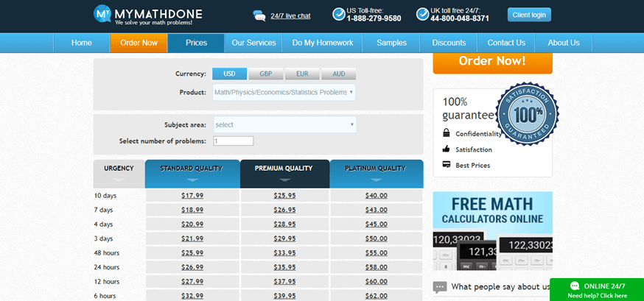Choose $26.95 premium price for 7 days

click(x=284, y=210)
